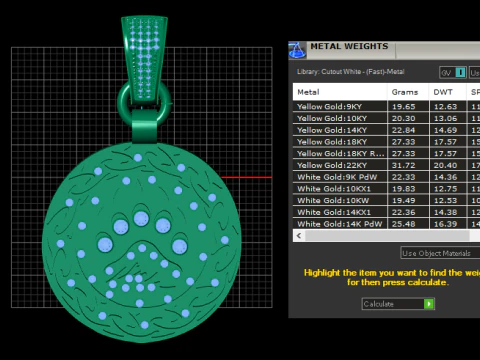Sort by the DWT column header
Image resolution: width=480 pixels, height=360 pixels.
(448, 92)
